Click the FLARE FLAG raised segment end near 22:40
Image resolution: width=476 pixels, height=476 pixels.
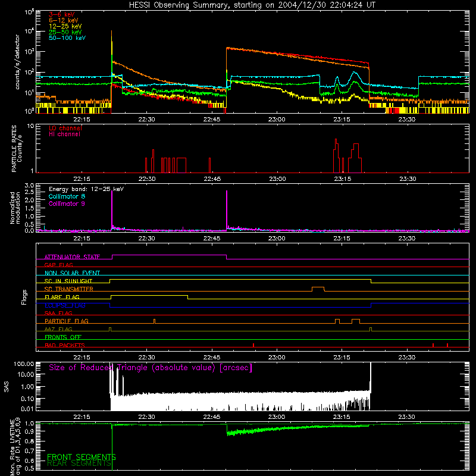pyautogui.click(x=188, y=296)
